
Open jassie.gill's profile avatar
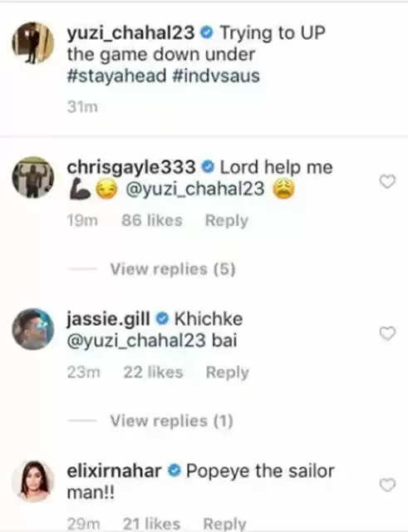[33, 329]
